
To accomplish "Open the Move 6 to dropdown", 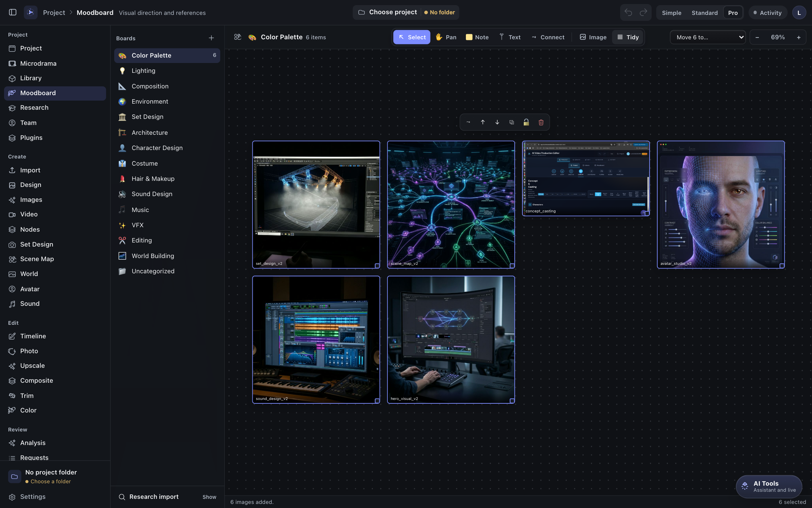I will [708, 37].
